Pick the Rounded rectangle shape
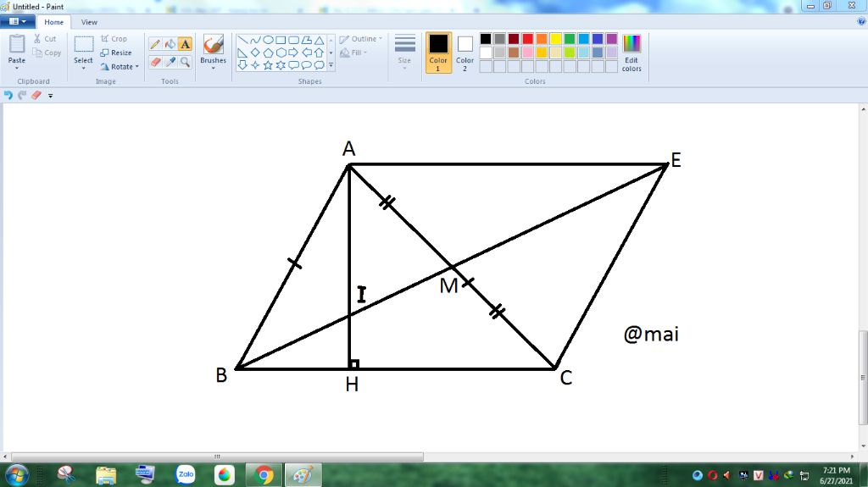868x487 pixels. click(x=293, y=40)
